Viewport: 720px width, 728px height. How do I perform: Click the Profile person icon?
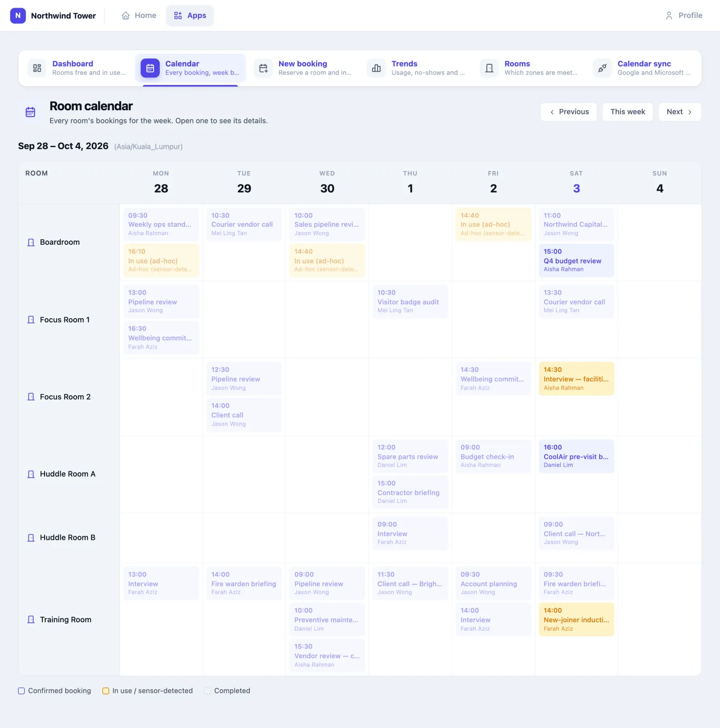pyautogui.click(x=669, y=15)
